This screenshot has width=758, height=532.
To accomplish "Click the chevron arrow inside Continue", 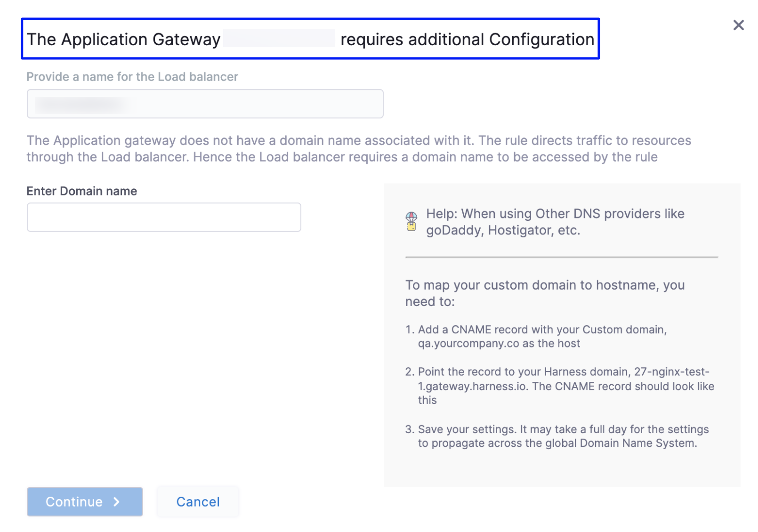I will (117, 502).
